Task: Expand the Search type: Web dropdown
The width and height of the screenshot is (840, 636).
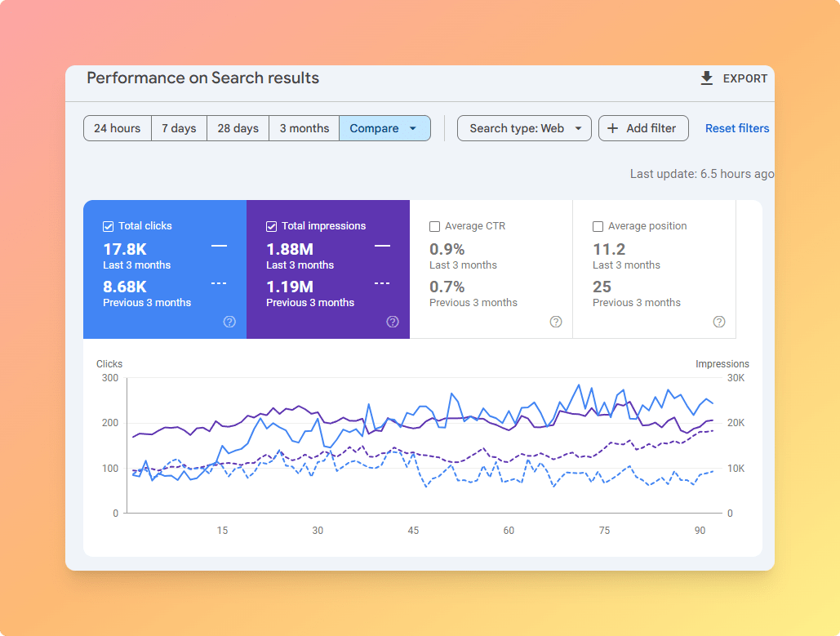Action: point(524,128)
